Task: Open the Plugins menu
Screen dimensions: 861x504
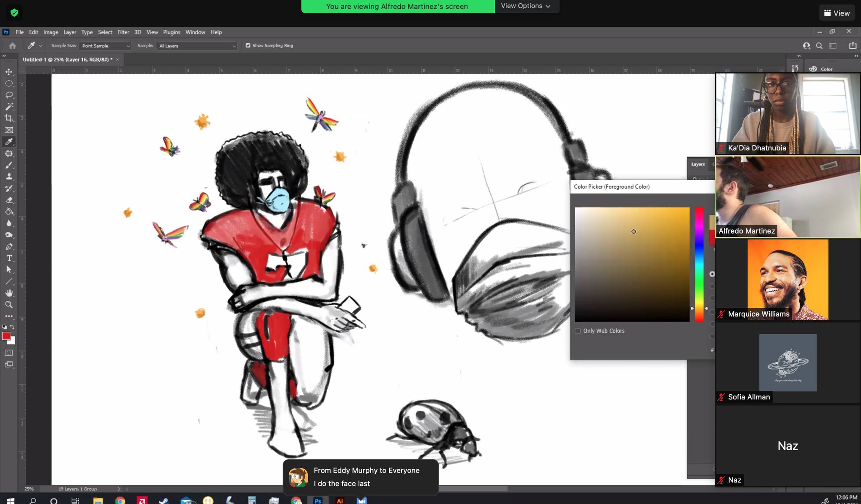Action: (x=172, y=32)
